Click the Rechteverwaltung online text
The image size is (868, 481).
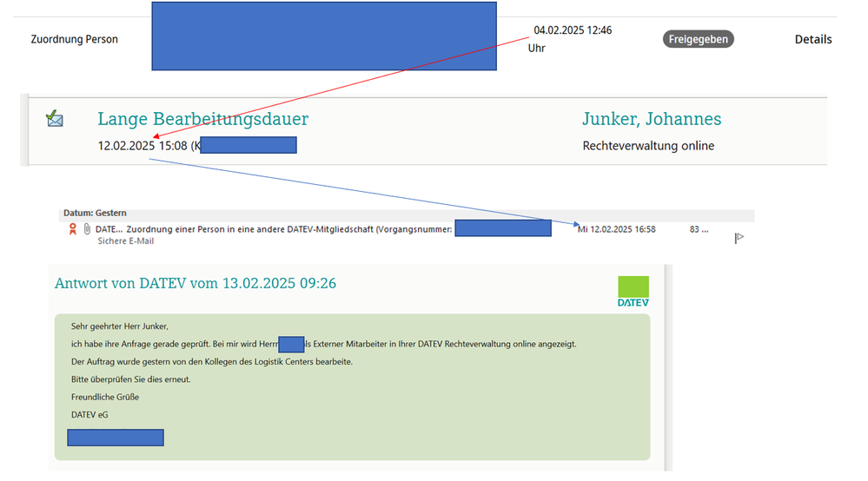(x=648, y=146)
